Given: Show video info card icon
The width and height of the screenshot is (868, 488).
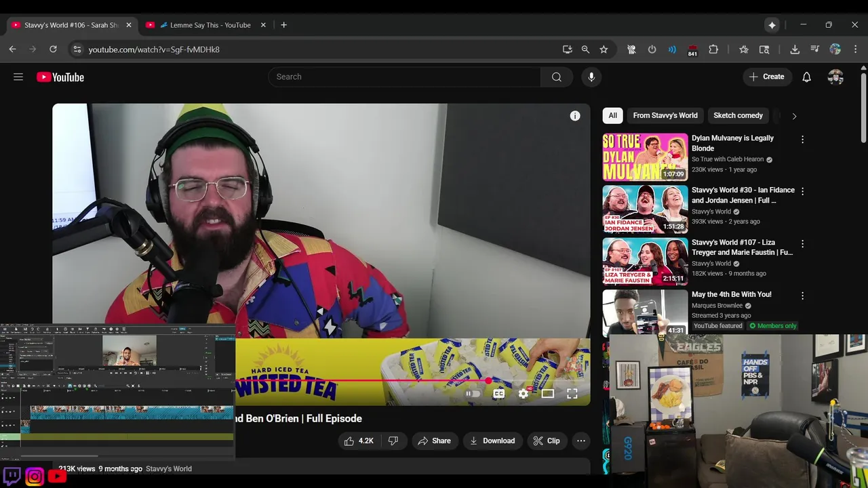Looking at the screenshot, I should tap(575, 116).
